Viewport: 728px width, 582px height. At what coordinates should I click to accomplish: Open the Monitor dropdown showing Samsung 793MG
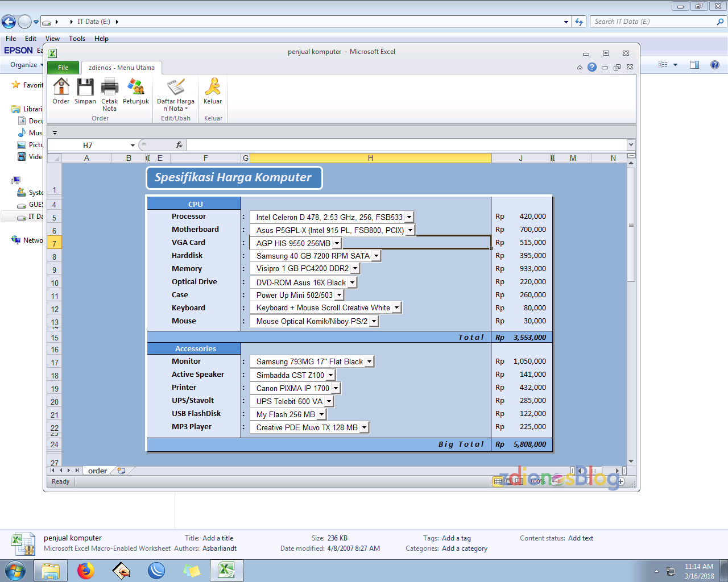(x=369, y=361)
